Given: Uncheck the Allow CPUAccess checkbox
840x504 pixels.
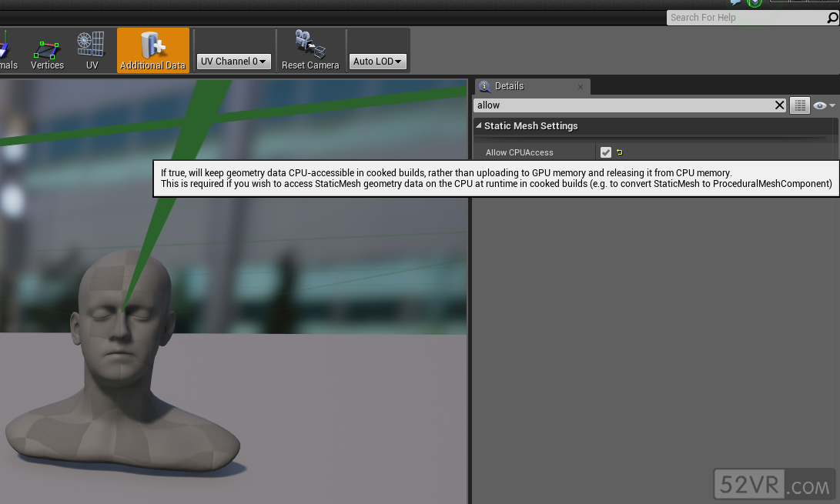Looking at the screenshot, I should (x=606, y=152).
